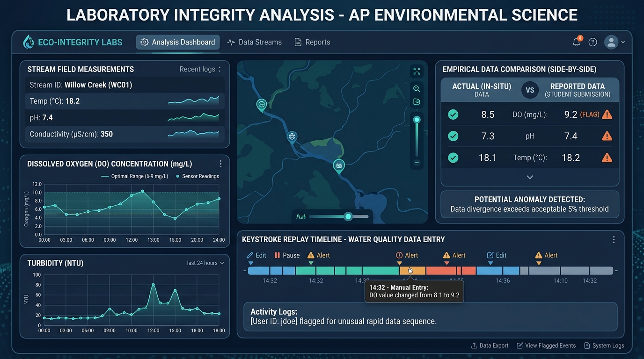
Task: Click the green check icon beside 8.5
Action: click(x=453, y=115)
